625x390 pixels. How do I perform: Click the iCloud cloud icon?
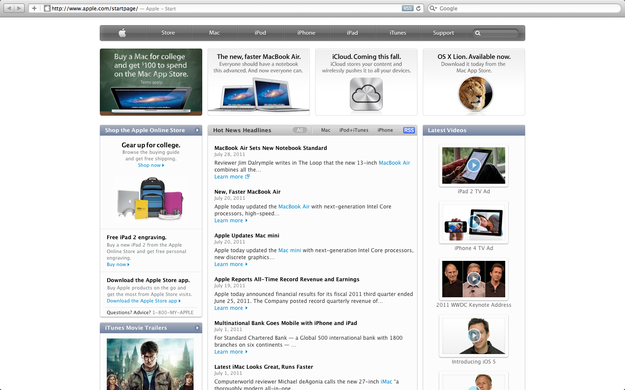click(x=366, y=94)
